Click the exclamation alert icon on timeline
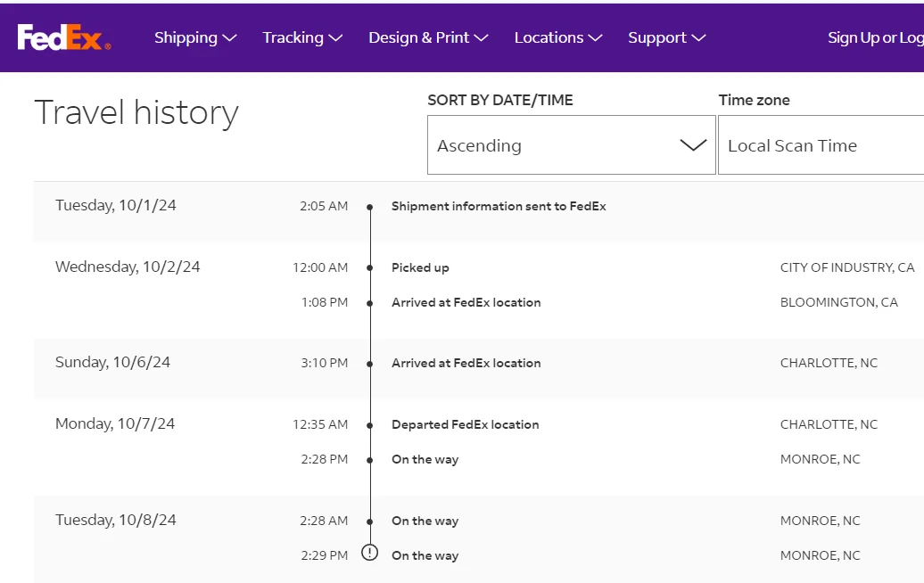 [x=370, y=554]
